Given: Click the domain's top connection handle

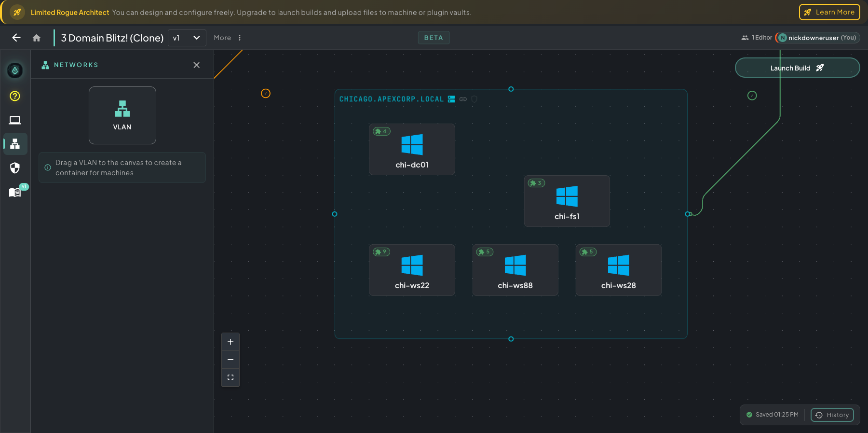Looking at the screenshot, I should [x=511, y=89].
